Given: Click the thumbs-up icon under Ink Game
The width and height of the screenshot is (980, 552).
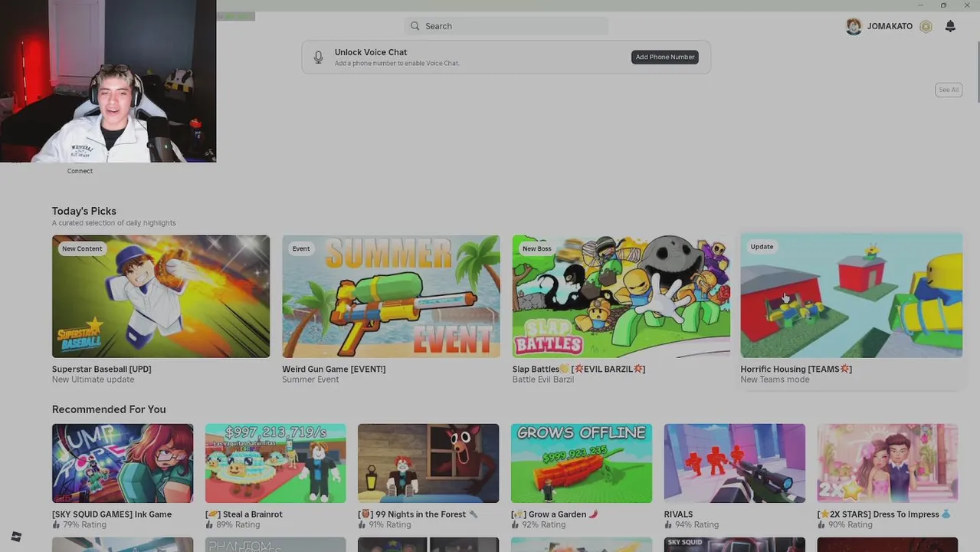Looking at the screenshot, I should point(56,525).
